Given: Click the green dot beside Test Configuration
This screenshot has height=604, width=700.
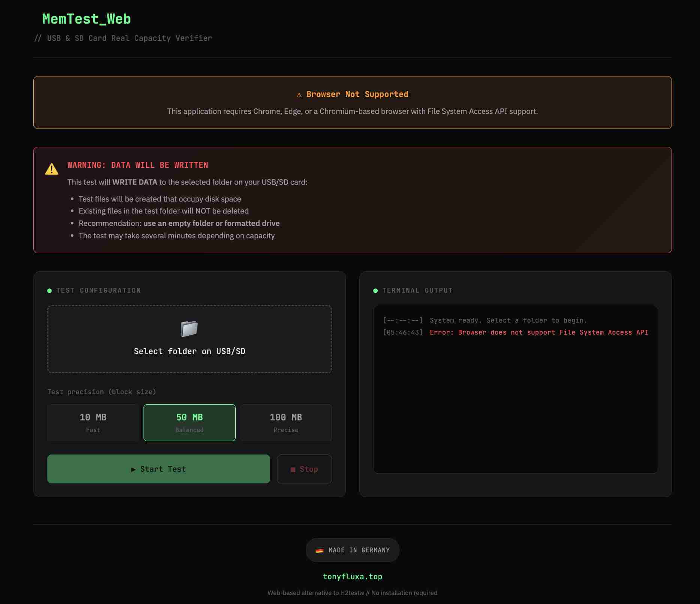Looking at the screenshot, I should pyautogui.click(x=49, y=291).
